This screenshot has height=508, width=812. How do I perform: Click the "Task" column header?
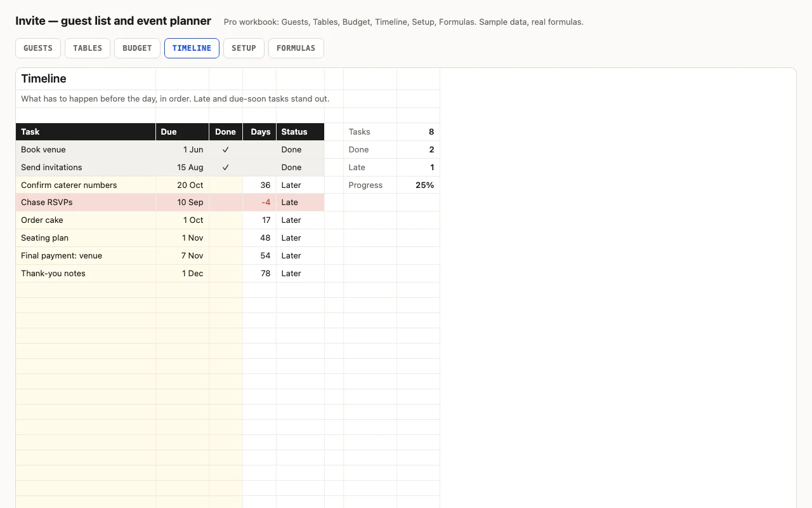coord(86,132)
